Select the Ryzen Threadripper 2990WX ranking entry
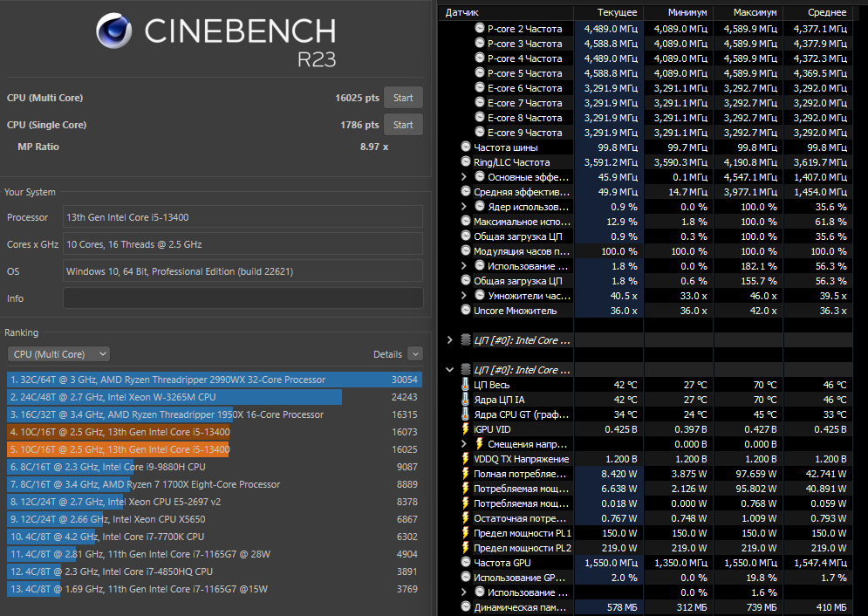The image size is (868, 616). click(215, 380)
